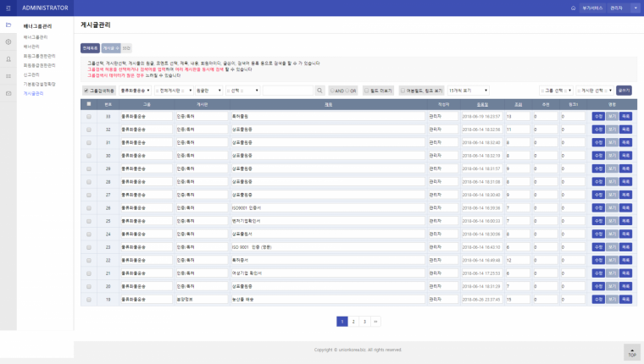Click the hamburger menu icon beside ADMINISTRATOR
644x364 pixels.
pos(8,8)
